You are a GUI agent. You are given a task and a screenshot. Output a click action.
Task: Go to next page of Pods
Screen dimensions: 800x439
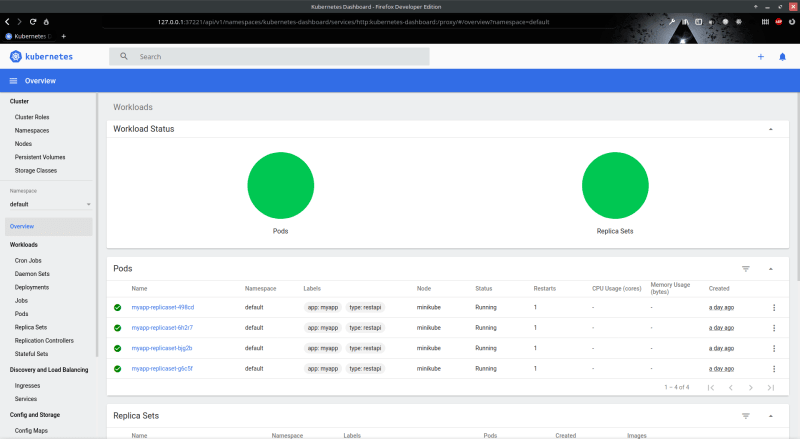click(x=751, y=387)
